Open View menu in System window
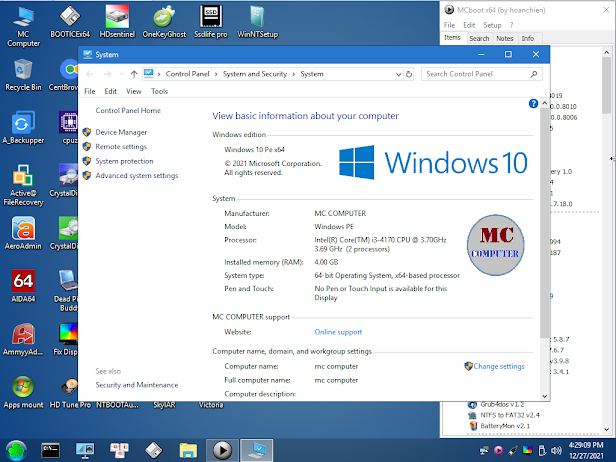 134,91
